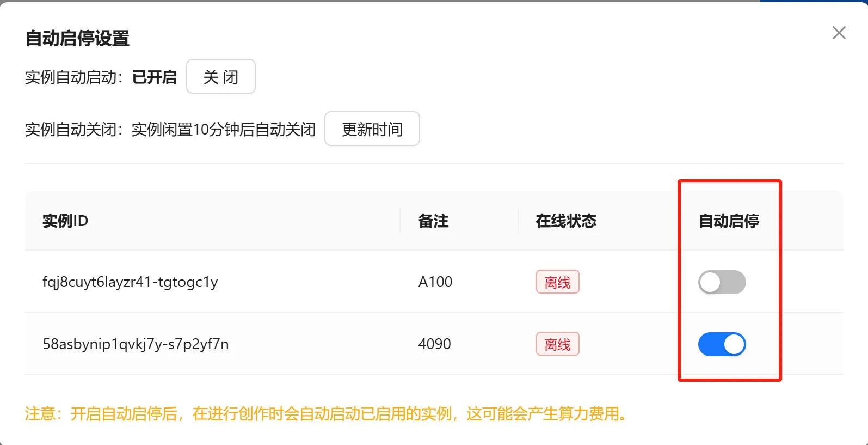Click the 4090 note cell
Image resolution: width=868 pixels, height=445 pixels.
click(x=434, y=344)
